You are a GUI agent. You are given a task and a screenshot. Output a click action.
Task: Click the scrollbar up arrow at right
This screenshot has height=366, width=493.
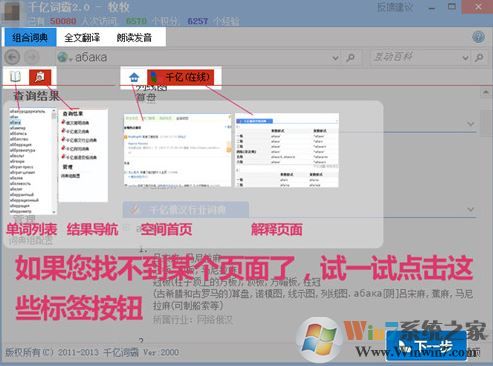(486, 93)
